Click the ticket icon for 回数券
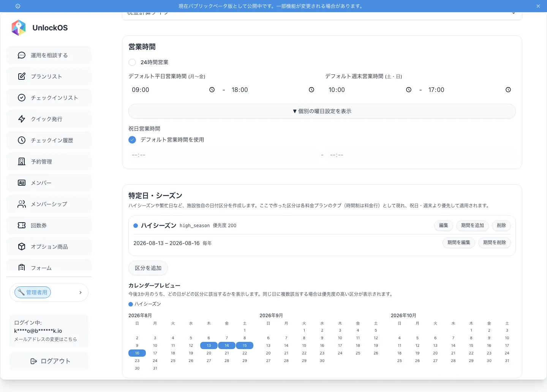The height and width of the screenshot is (392, 547). coord(22,225)
